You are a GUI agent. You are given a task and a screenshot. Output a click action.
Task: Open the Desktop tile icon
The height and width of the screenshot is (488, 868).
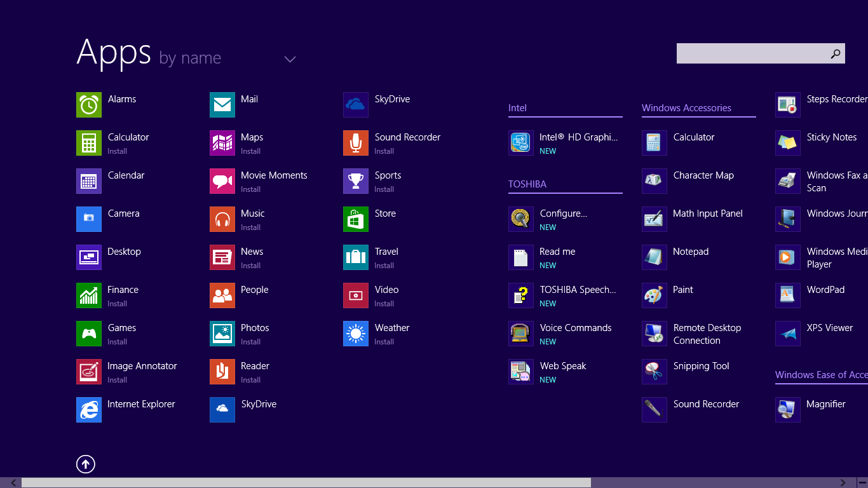(89, 257)
